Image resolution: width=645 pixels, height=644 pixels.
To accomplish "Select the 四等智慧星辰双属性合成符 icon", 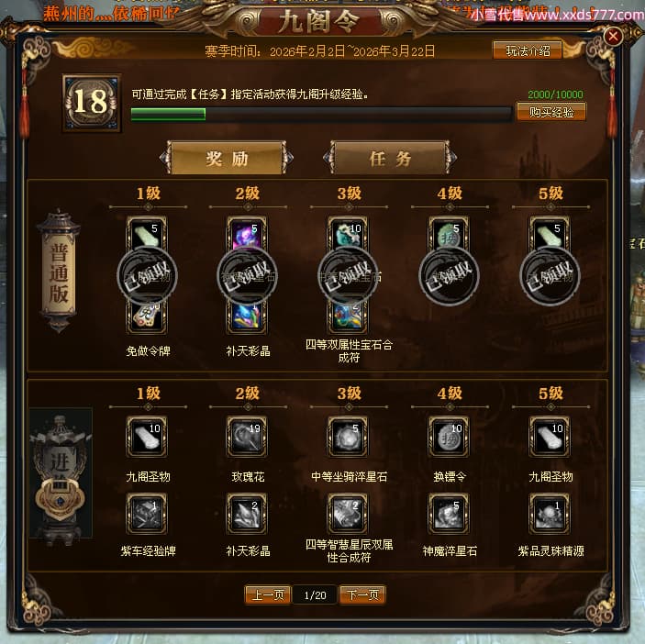I will 348,514.
